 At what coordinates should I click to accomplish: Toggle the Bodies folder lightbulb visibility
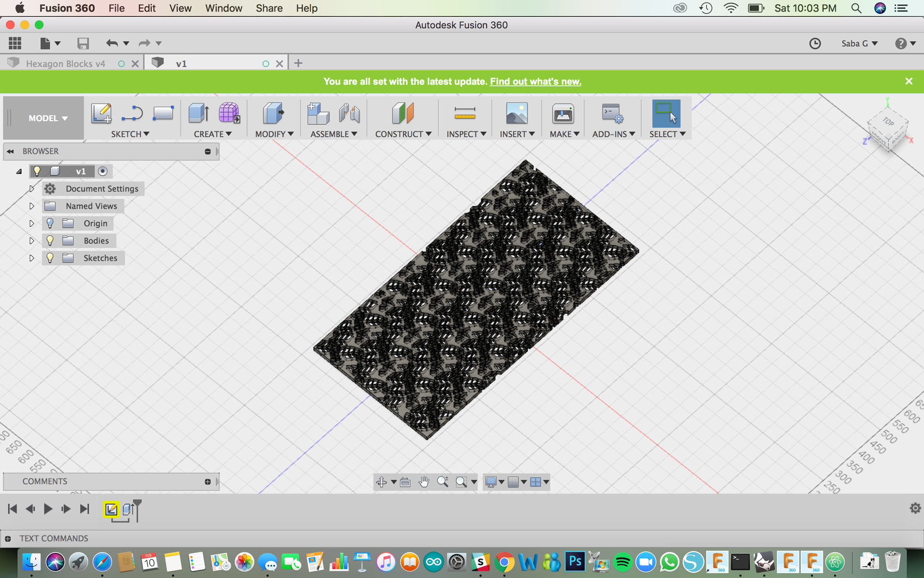click(50, 240)
